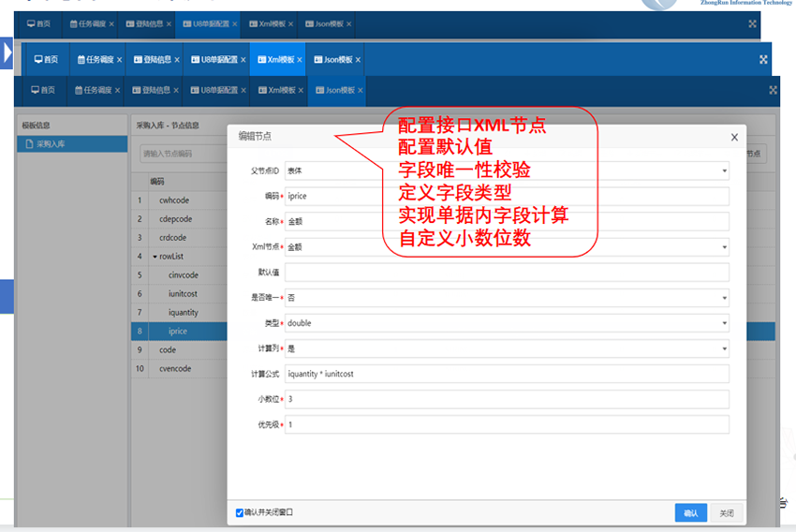Click the 关闭 button in dialog footer

coord(726,513)
